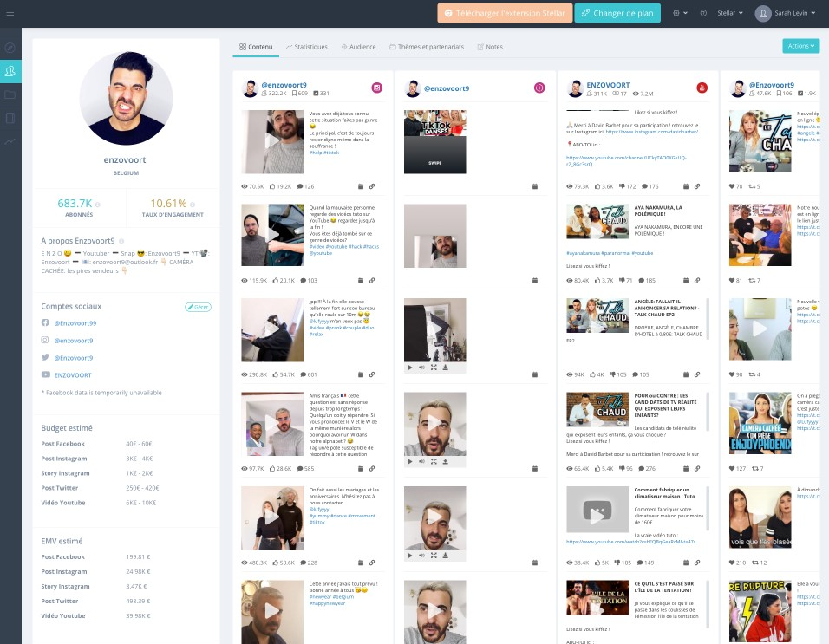Open the Notes tab
This screenshot has width=829, height=644.
(x=490, y=47)
